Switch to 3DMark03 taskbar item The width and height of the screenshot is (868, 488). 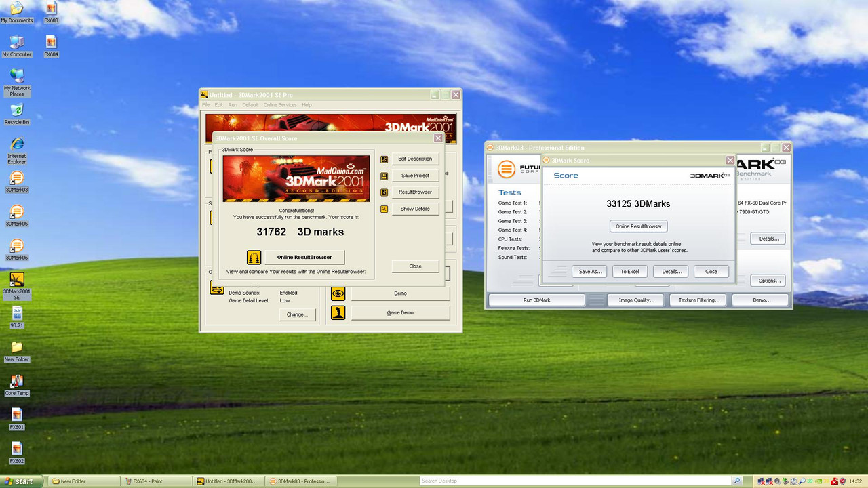[302, 481]
